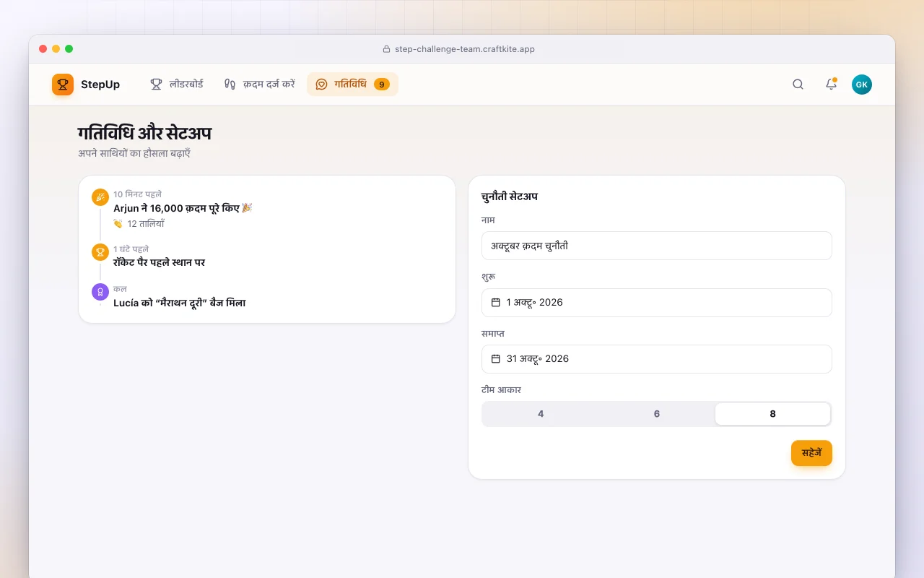Open the समाप्त date picker 31 अक्टू॰ 2026
Image resolution: width=924 pixels, height=578 pixels.
point(657,359)
